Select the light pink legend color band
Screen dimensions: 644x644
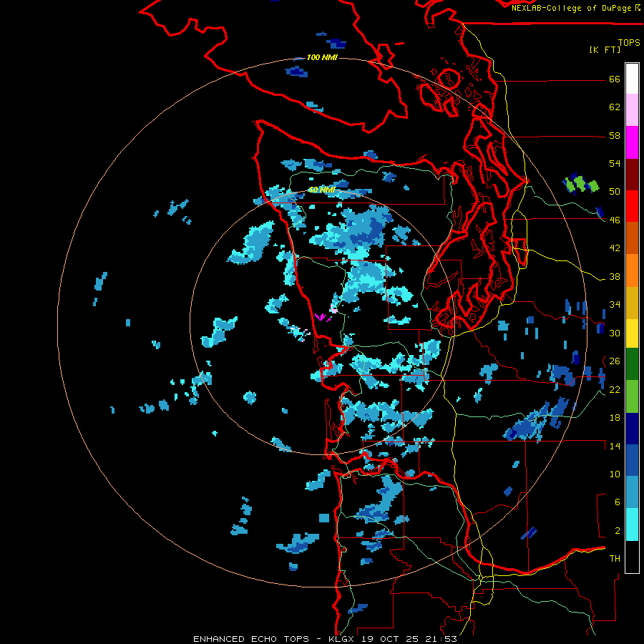632,109
